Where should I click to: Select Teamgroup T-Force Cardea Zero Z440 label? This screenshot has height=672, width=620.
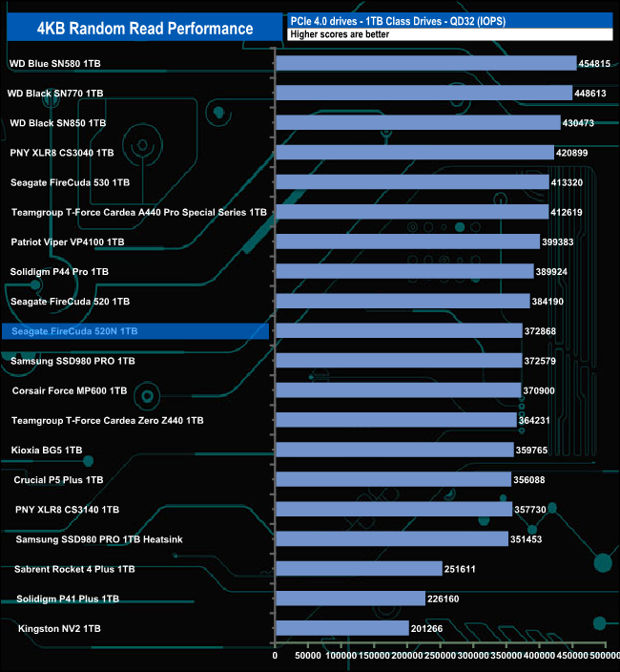pos(108,420)
